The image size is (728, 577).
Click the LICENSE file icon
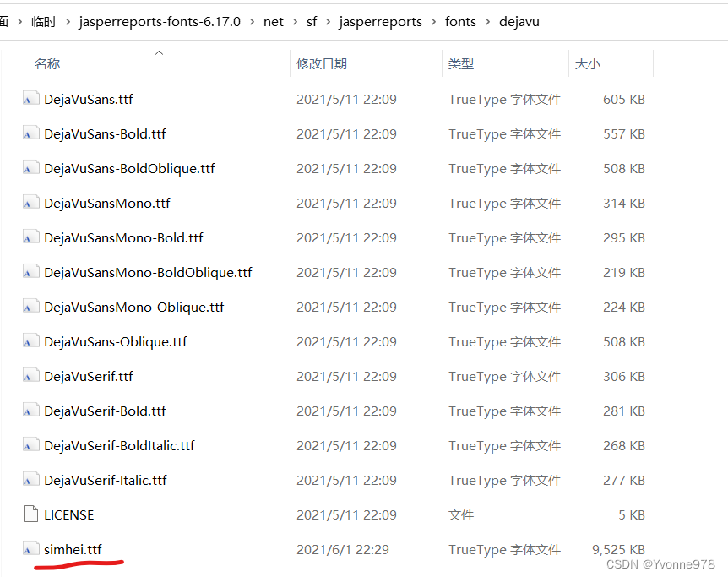click(x=30, y=514)
